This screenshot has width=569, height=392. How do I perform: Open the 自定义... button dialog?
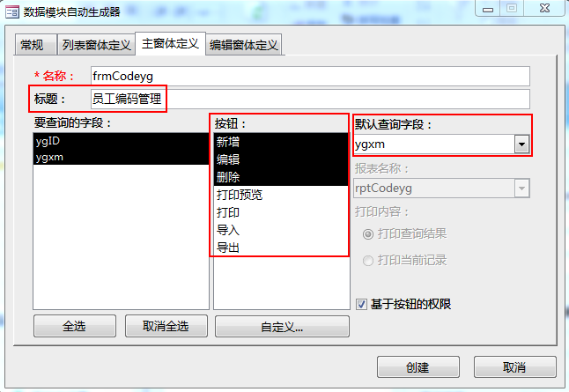(282, 327)
